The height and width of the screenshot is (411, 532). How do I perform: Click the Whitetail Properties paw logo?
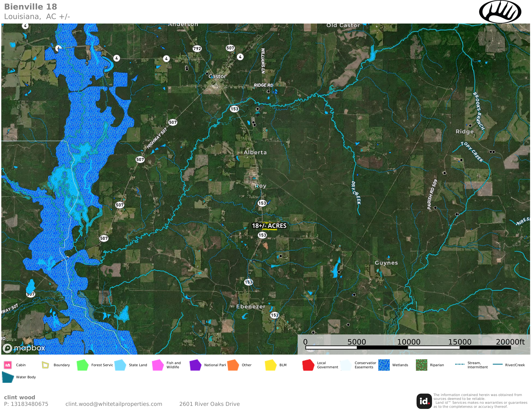tap(500, 12)
